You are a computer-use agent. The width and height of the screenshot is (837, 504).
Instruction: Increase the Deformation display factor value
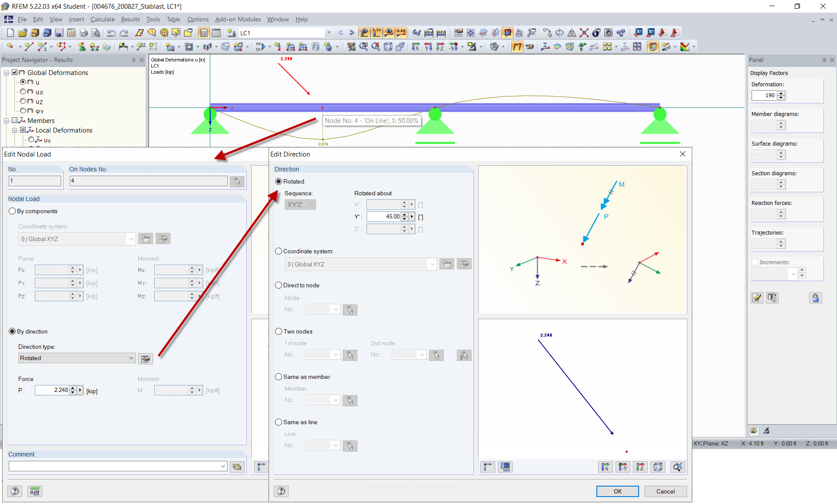781,93
